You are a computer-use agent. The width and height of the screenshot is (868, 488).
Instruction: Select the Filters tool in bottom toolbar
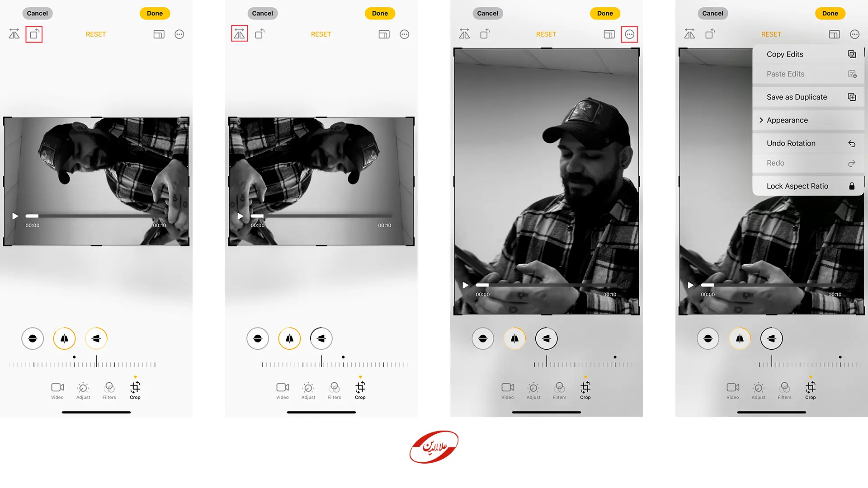tap(109, 390)
